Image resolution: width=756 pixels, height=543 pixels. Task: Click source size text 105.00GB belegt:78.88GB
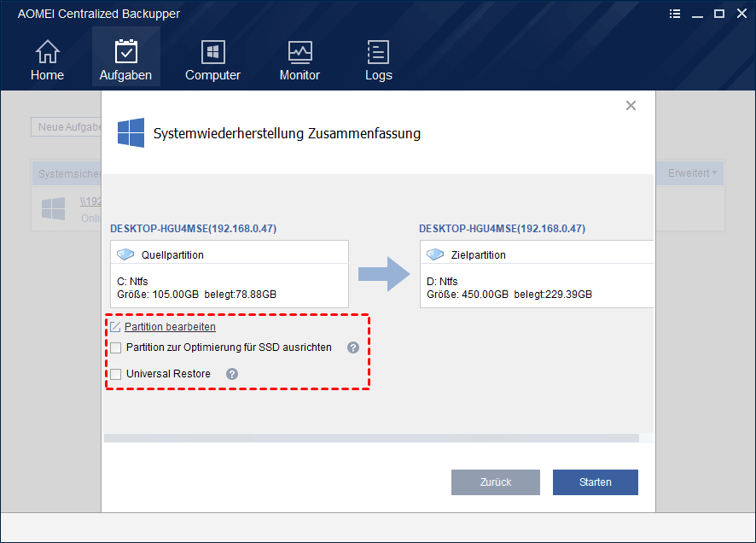[197, 295]
